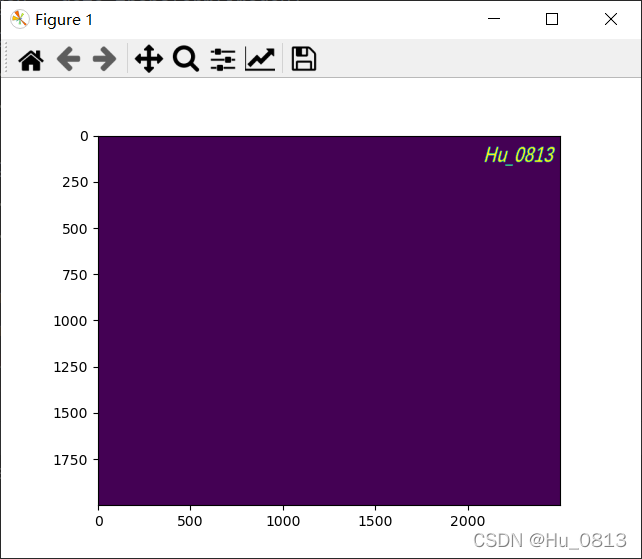Open Configure subplots sliders icon
This screenshot has height=559, width=642.
click(x=223, y=59)
